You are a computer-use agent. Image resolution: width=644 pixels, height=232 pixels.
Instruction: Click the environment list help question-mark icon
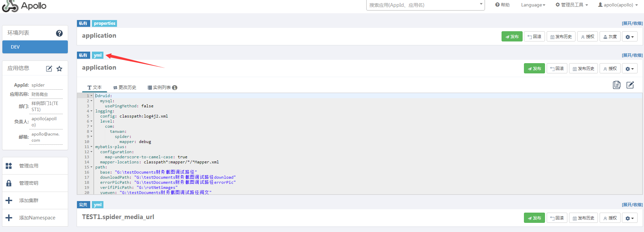[x=59, y=33]
